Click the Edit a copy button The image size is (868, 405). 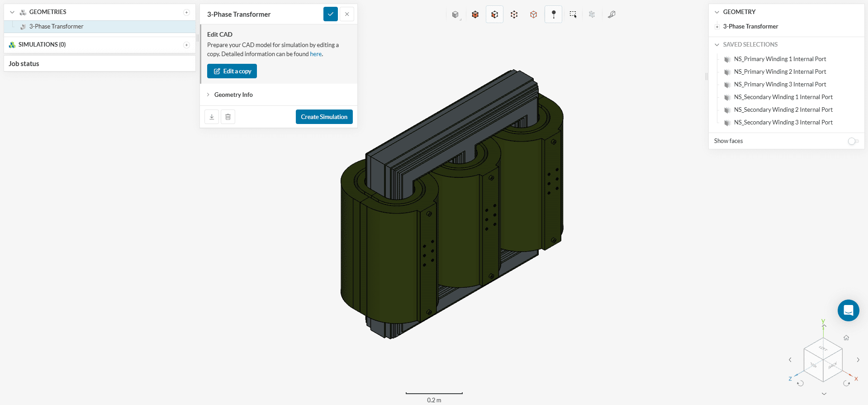[x=232, y=71]
